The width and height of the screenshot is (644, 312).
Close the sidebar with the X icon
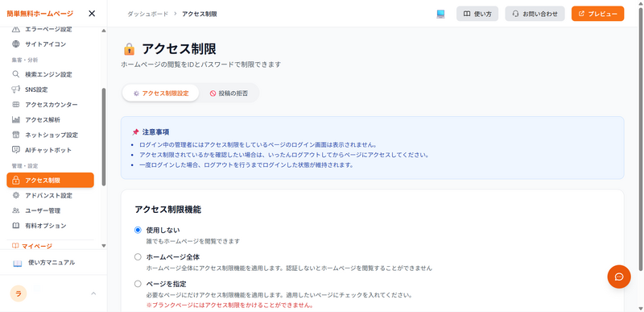pos(92,14)
